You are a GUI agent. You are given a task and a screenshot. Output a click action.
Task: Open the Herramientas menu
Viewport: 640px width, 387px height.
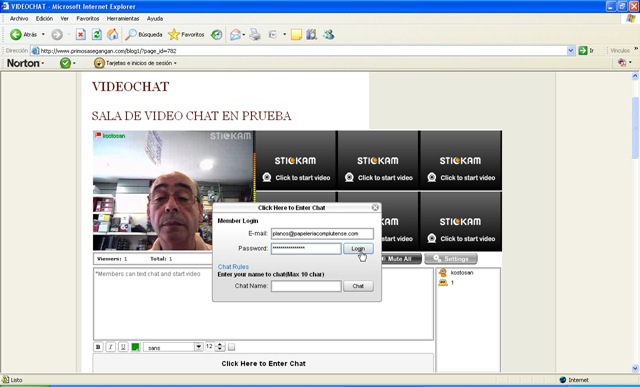point(123,19)
